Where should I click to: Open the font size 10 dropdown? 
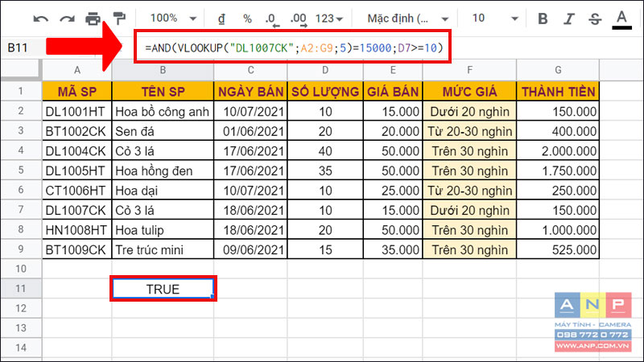[495, 19]
